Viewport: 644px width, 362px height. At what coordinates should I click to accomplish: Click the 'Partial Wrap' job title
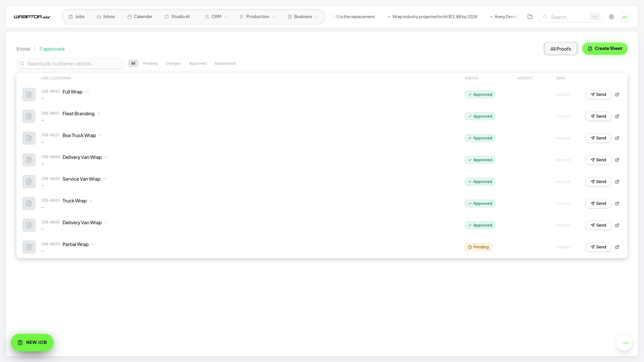[75, 244]
